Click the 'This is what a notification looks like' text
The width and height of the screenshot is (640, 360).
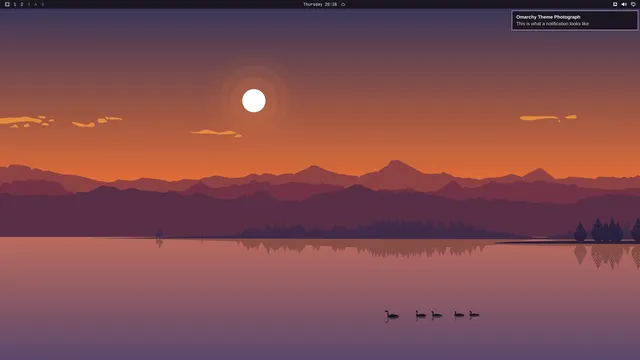tap(552, 24)
